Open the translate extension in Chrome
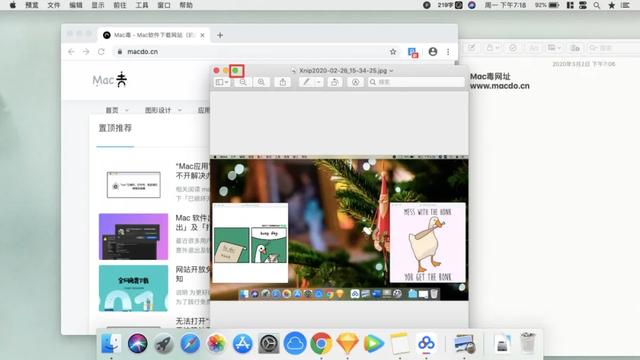640x360 pixels. [413, 52]
